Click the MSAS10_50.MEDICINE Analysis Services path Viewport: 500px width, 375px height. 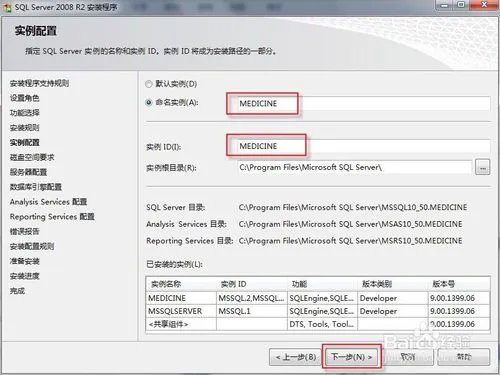point(351,224)
